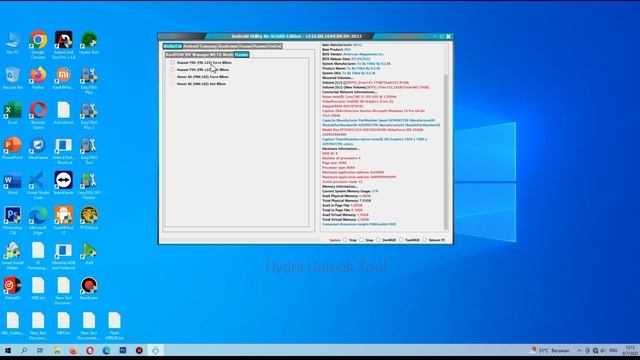640x360 pixels.
Task: Switch to the MediaTek main tab
Action: click(172, 46)
